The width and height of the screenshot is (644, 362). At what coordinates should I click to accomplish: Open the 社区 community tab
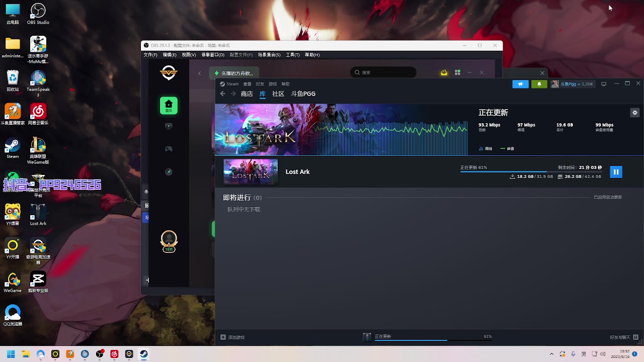pyautogui.click(x=278, y=94)
